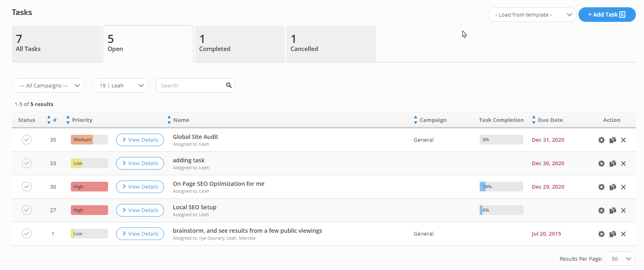
Task: Expand the Leah assignee filter
Action: (120, 85)
